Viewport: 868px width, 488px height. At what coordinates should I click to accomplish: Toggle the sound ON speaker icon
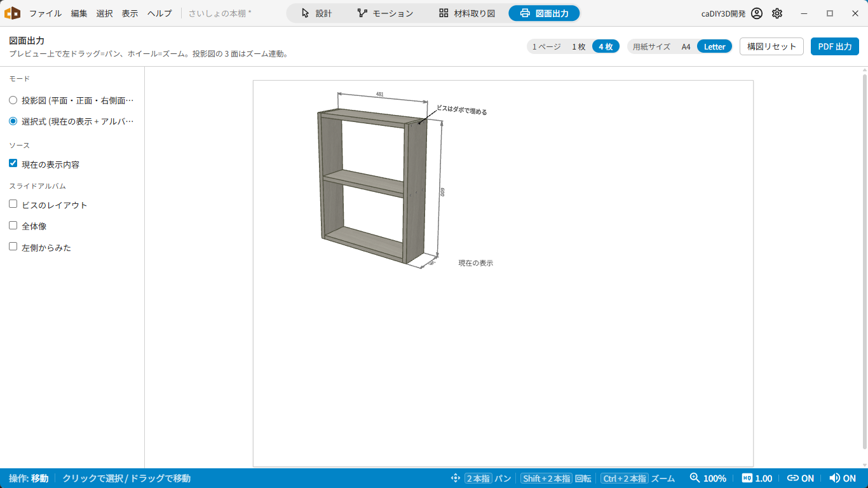tap(843, 478)
